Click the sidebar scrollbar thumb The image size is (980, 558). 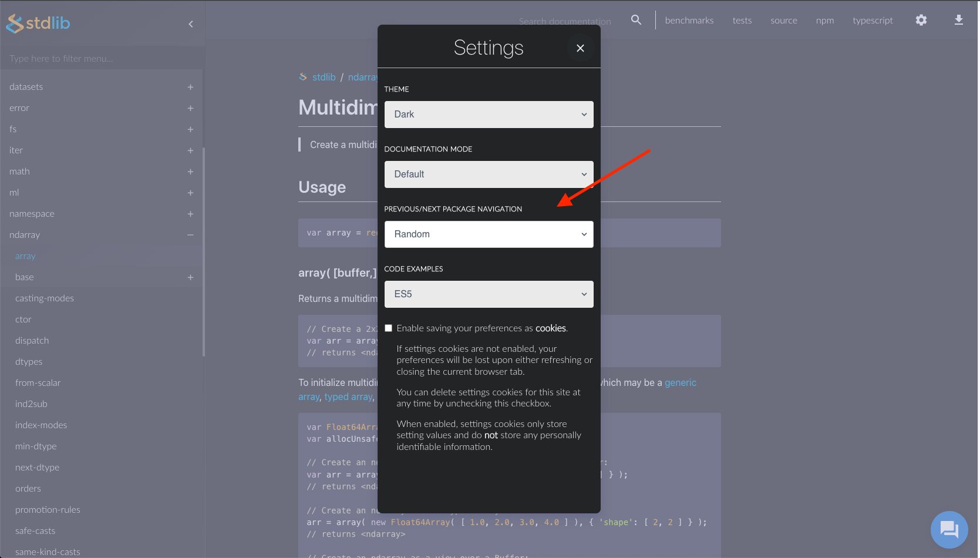(204, 251)
